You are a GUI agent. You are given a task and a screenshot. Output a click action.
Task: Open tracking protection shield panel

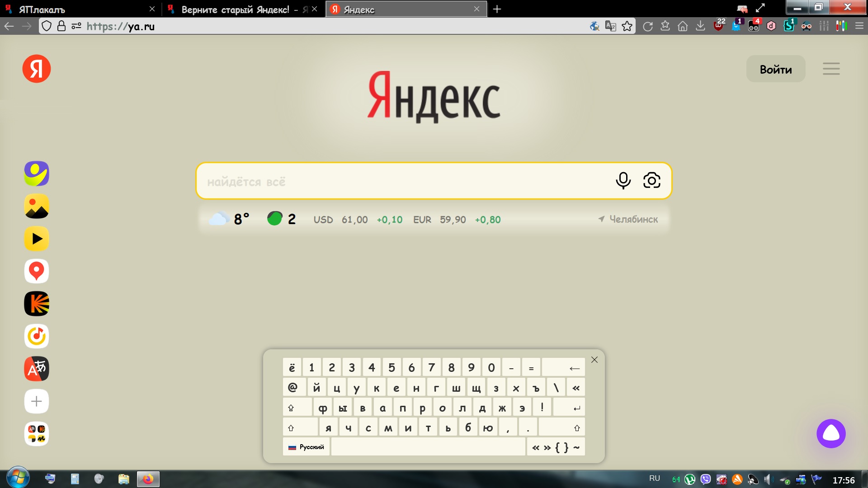coord(47,26)
